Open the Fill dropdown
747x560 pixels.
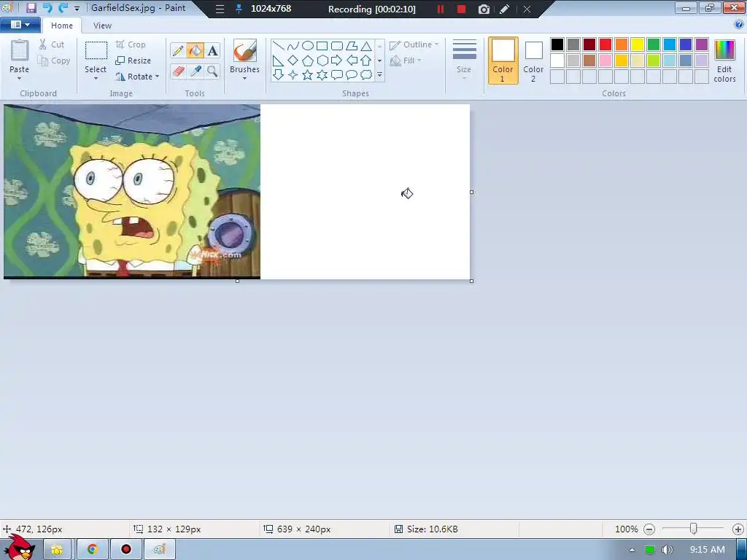406,61
